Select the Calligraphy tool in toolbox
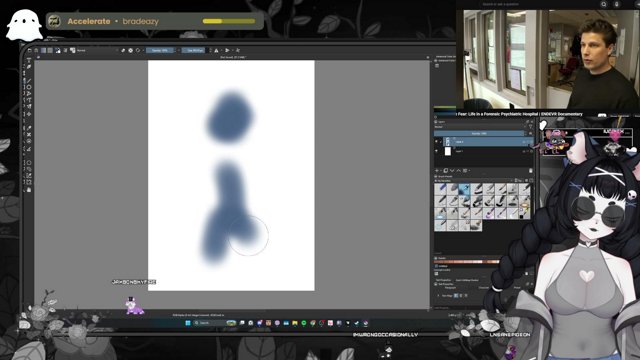This screenshot has height=360, width=640. click(x=29, y=67)
